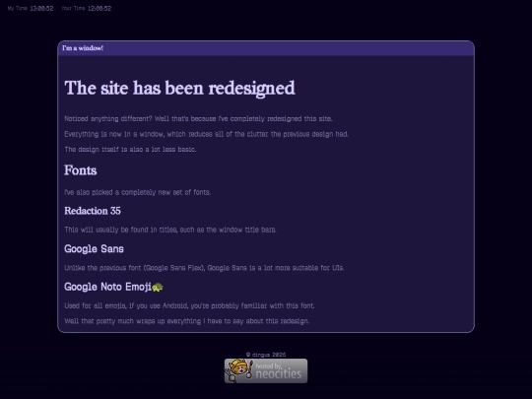Image resolution: width=532 pixels, height=399 pixels.
Task: Click the 'I'm a window!' title bar
Action: coord(266,48)
